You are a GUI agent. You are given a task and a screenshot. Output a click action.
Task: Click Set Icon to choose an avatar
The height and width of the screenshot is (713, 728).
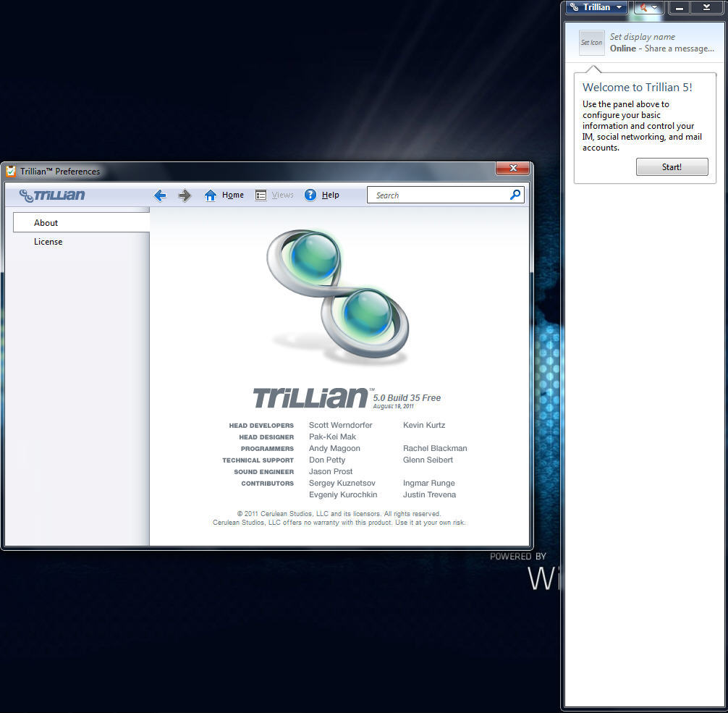[x=591, y=43]
